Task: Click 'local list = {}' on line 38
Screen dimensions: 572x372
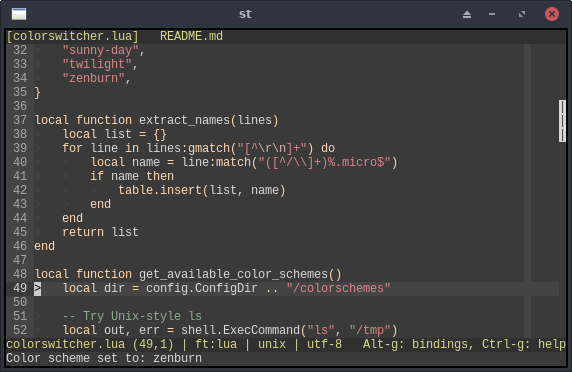Action: coord(115,134)
